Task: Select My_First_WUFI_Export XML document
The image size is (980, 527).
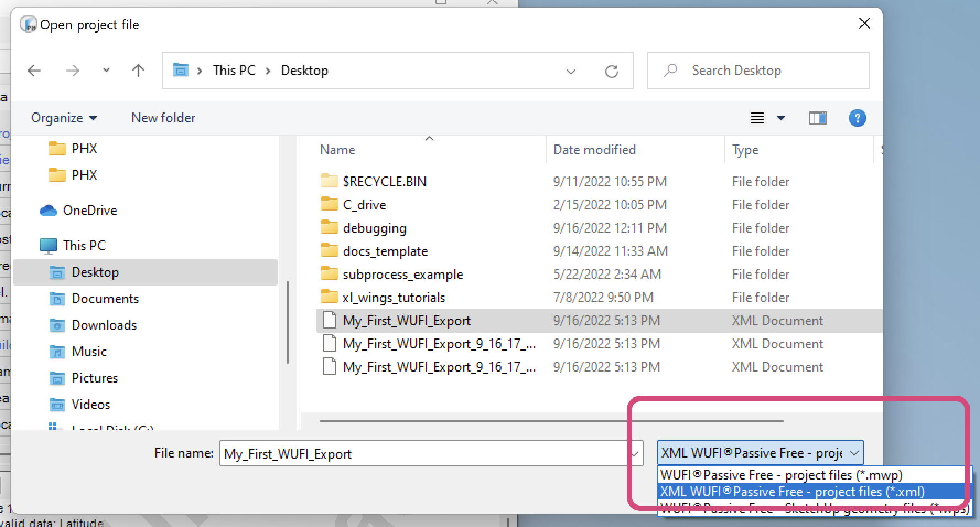Action: click(406, 320)
